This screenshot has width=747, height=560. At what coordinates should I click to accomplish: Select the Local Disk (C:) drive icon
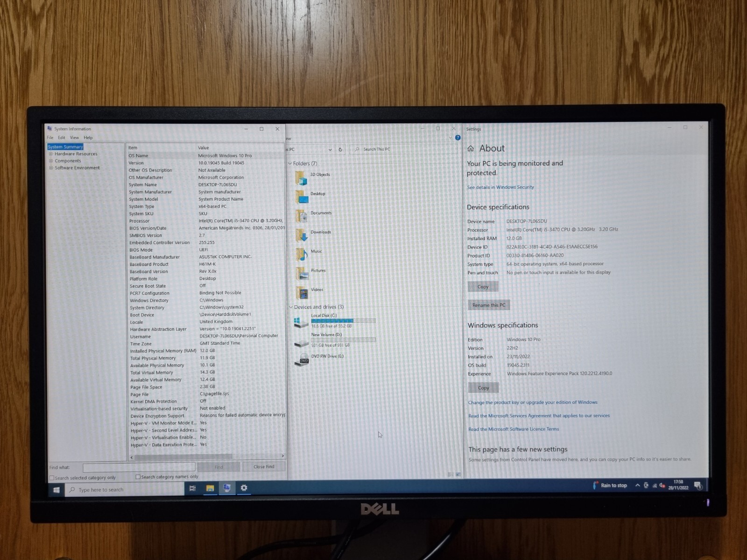[301, 322]
